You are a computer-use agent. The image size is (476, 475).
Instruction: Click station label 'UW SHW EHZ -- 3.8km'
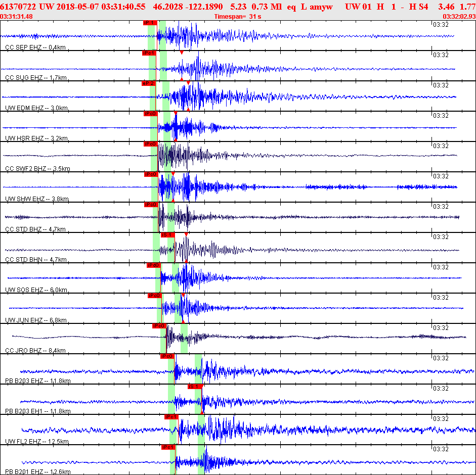[37, 199]
